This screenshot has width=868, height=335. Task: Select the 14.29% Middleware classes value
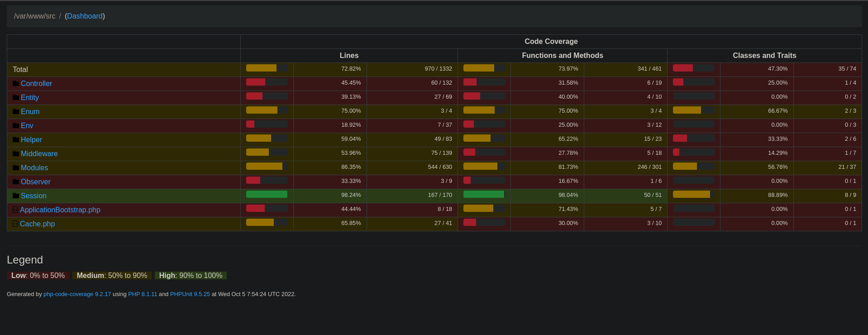[778, 153]
